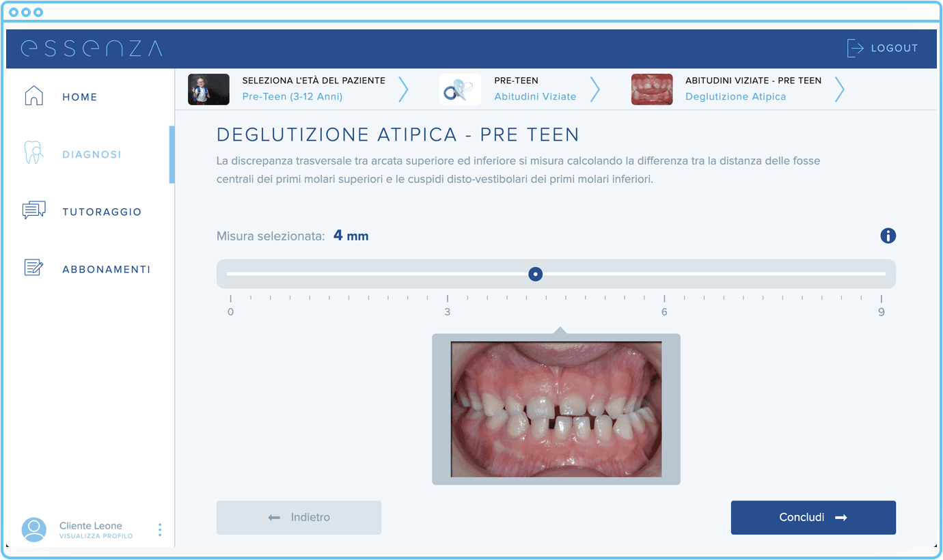Click the '4 mm' selected measure value

pyautogui.click(x=351, y=236)
